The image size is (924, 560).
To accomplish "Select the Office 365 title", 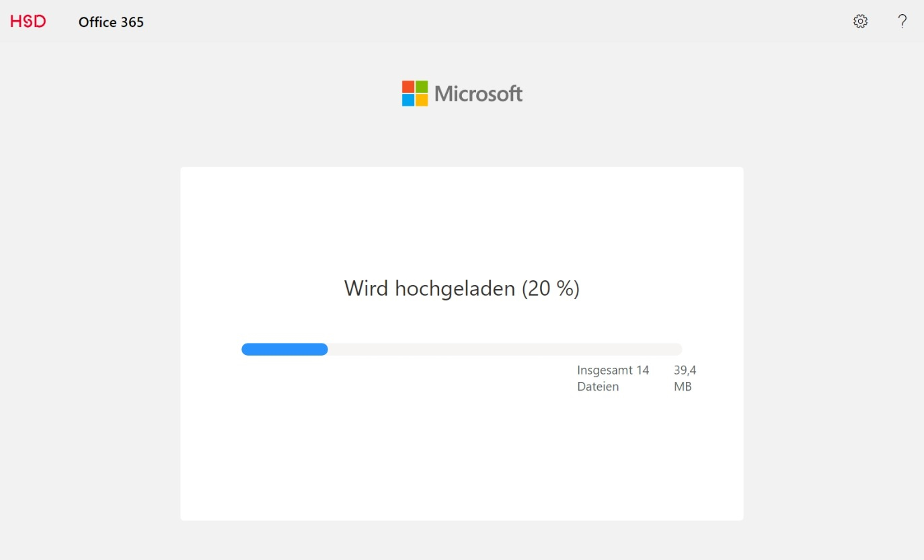I will [x=111, y=22].
